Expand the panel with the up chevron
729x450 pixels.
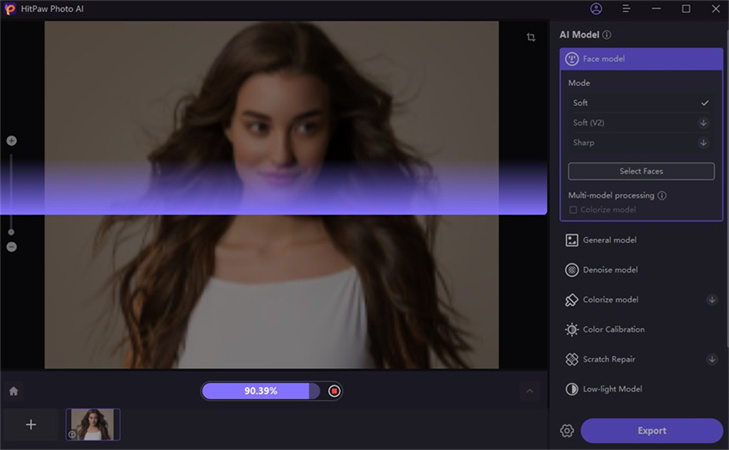[x=530, y=391]
